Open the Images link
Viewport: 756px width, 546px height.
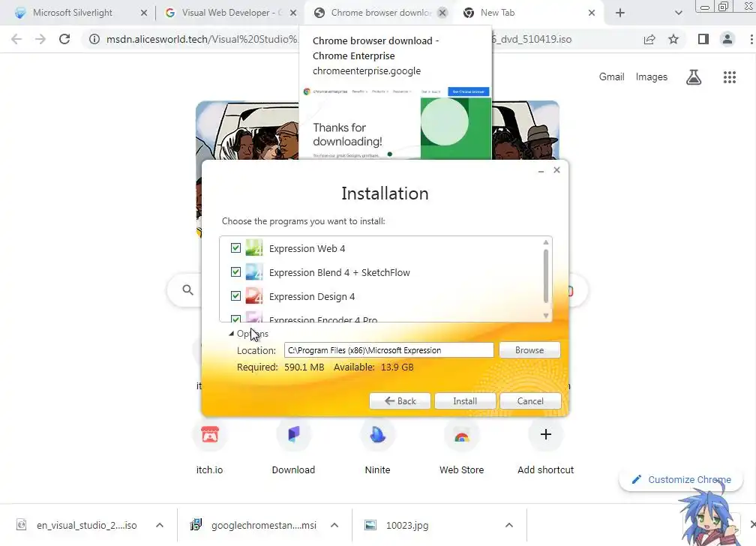pos(651,76)
